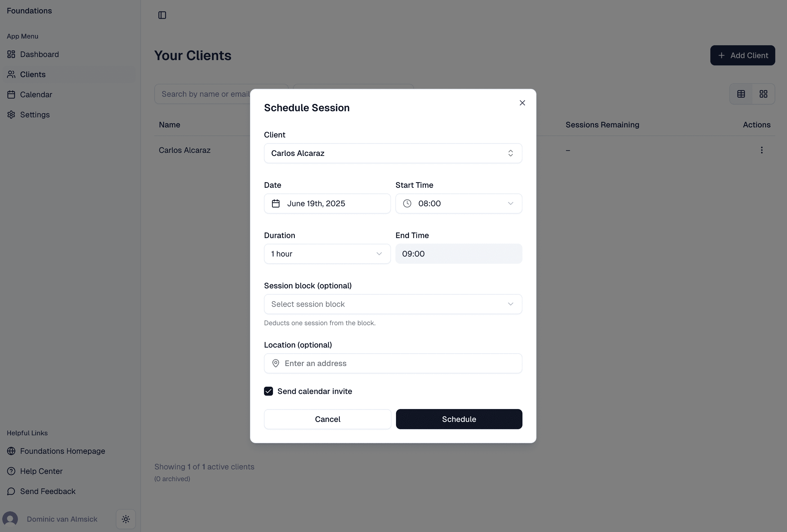Select the Calendar icon in the sidebar
Screen dimensions: 787x532
point(11,94)
